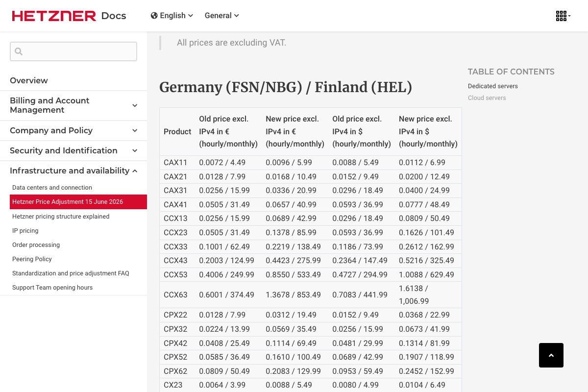588x392 pixels.
Task: Click the CPX62 product cell
Action: (177, 371)
